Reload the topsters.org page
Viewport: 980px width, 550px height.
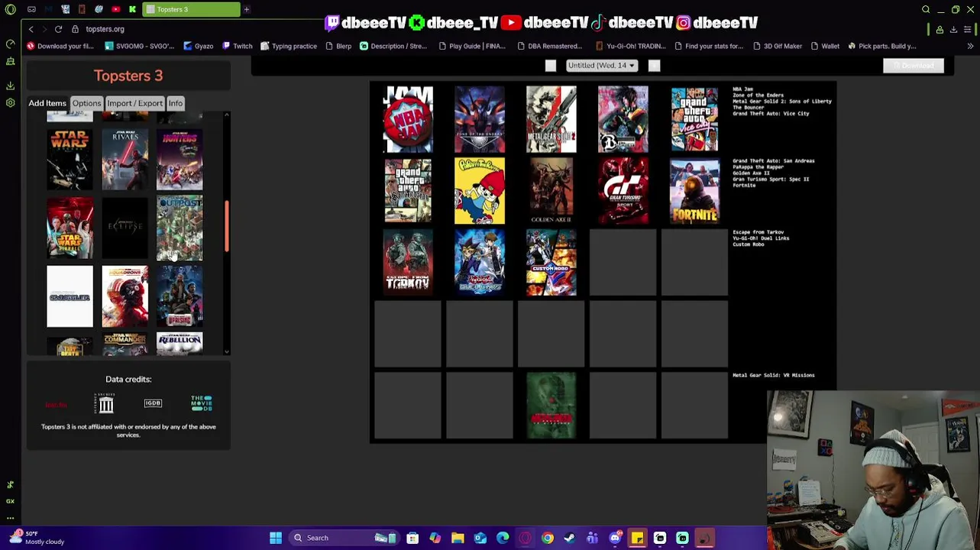(58, 29)
